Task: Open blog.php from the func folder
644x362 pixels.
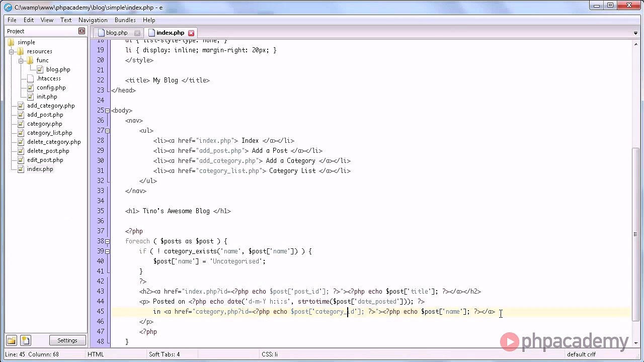Action: [x=58, y=69]
